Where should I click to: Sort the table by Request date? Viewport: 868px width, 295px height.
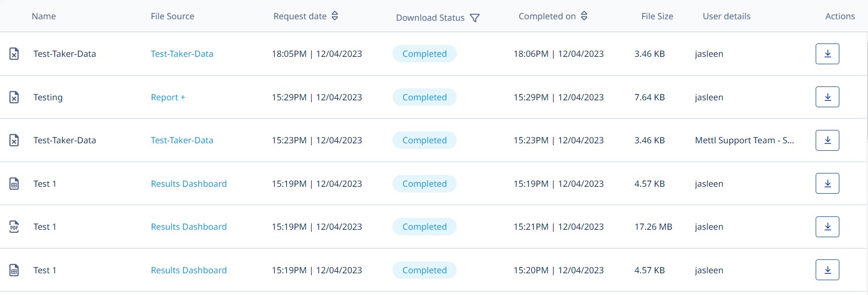coord(335,15)
